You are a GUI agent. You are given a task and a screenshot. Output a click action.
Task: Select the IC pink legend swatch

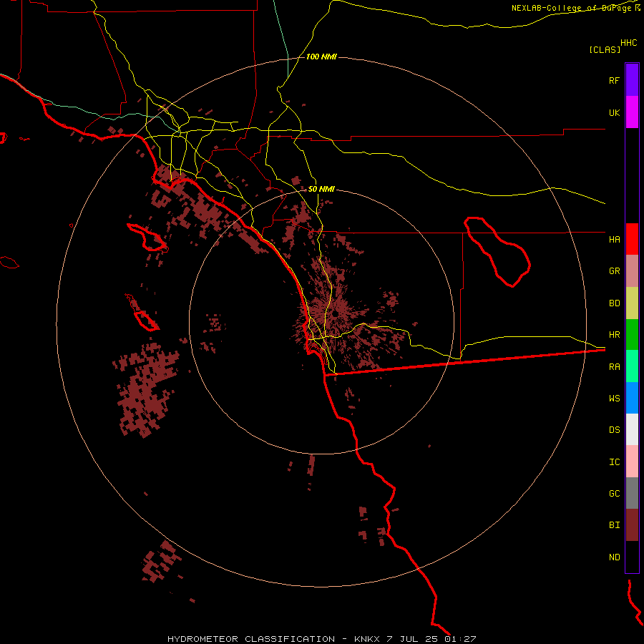coord(632,462)
